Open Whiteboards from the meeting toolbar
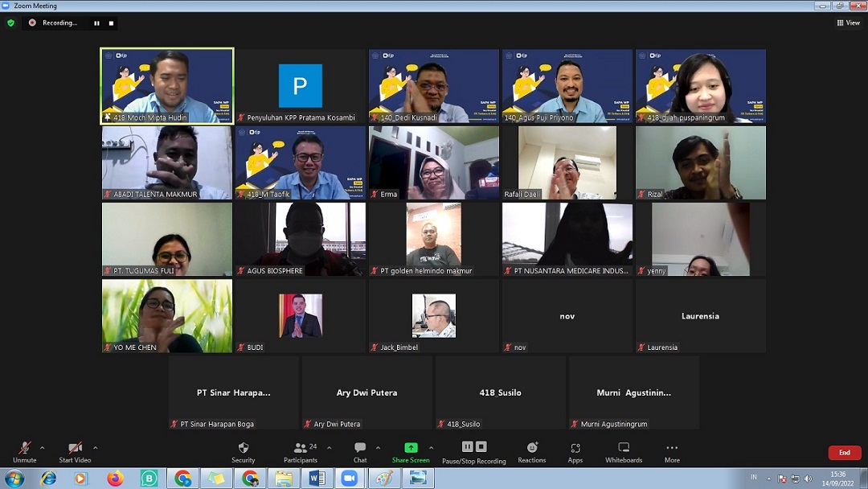The width and height of the screenshot is (868, 489). point(623,448)
